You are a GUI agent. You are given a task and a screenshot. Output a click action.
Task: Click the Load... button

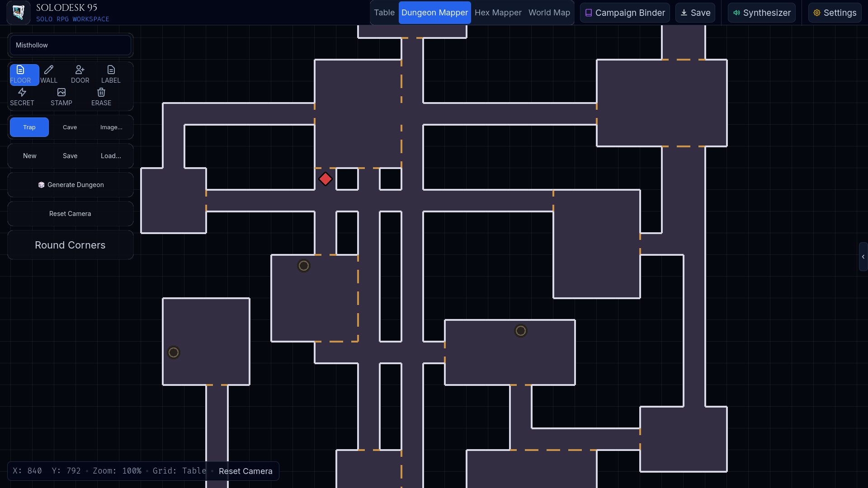pos(111,156)
